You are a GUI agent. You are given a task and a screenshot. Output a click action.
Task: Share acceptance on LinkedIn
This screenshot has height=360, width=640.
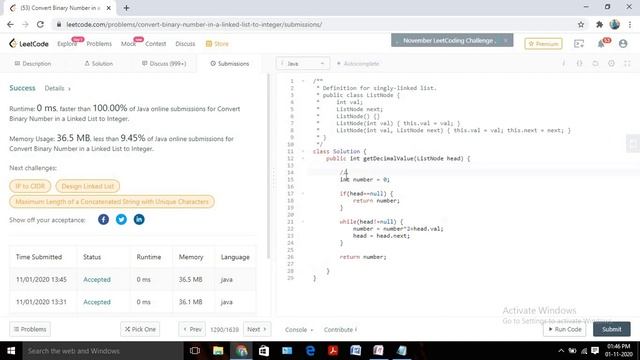coord(139,220)
